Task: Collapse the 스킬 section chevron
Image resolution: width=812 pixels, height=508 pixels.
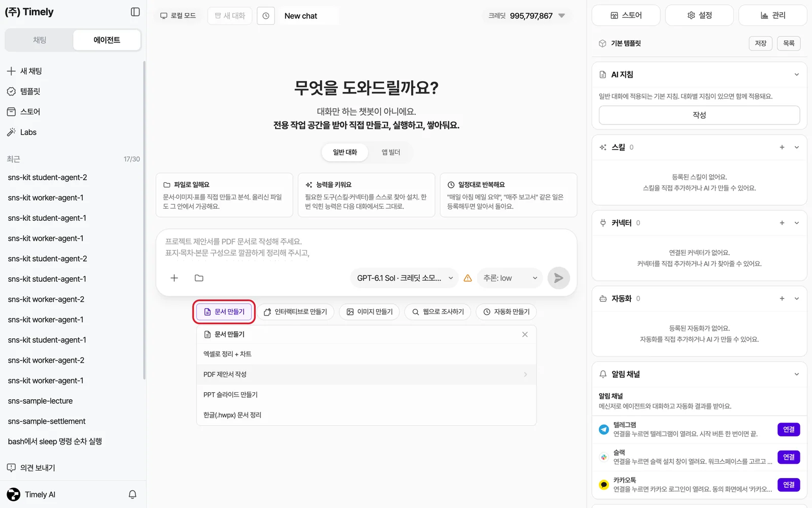Action: 797,147
